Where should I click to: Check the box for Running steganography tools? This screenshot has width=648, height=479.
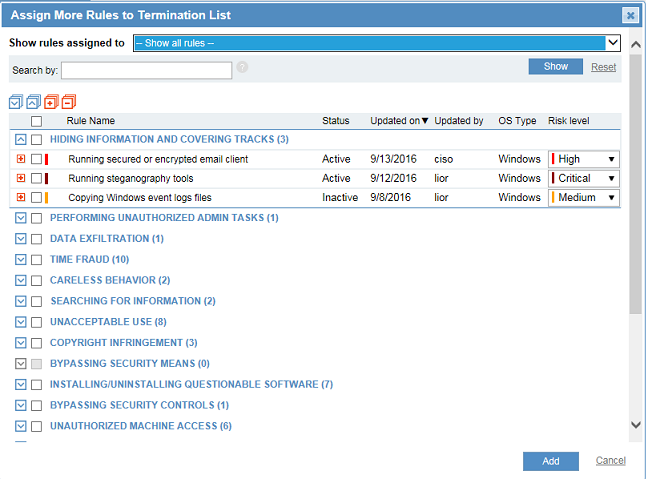tap(36, 178)
